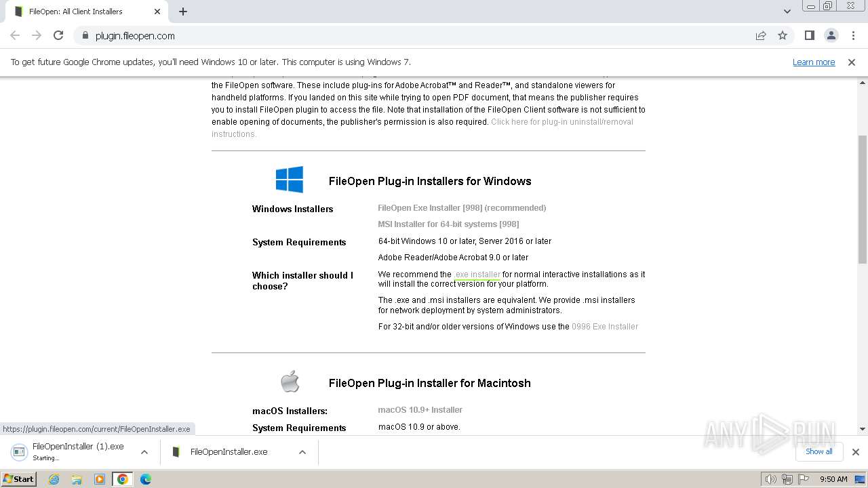Click Adobe Reader/Adobe Acrobat 9.0 or later text
Image resolution: width=868 pixels, height=488 pixels.
(453, 258)
